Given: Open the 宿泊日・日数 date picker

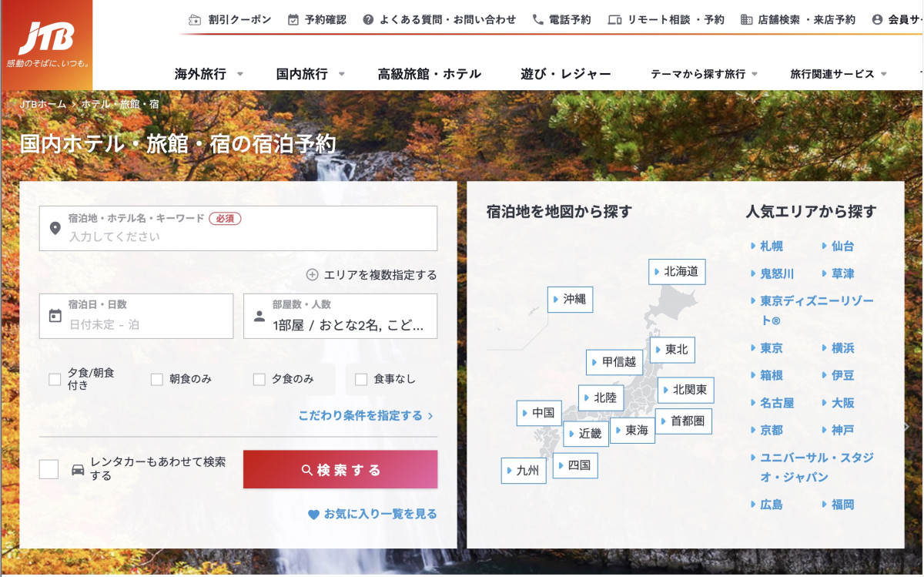Looking at the screenshot, I should pos(136,316).
